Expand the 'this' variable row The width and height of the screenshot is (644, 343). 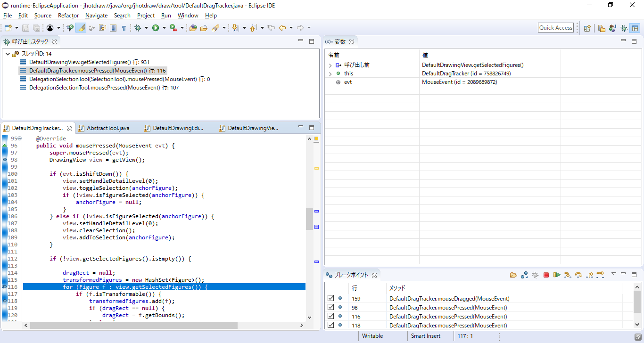[330, 73]
